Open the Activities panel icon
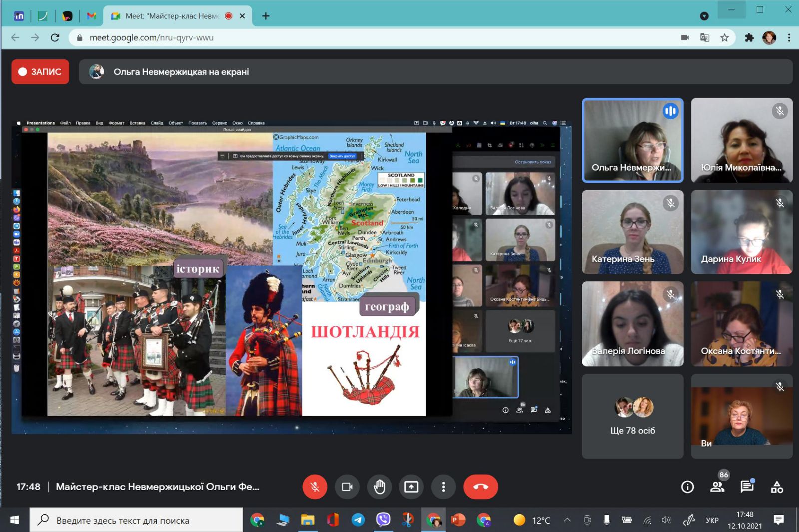Screen dimensions: 799x532 [x=777, y=487]
